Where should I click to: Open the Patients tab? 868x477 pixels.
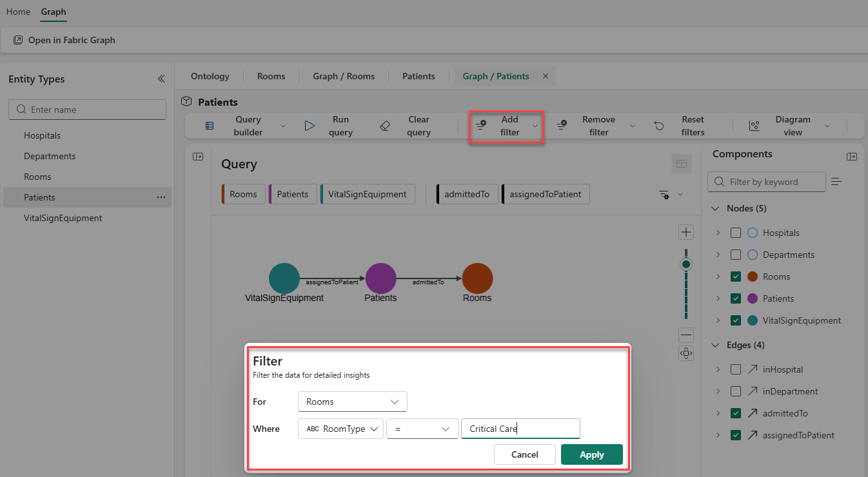(419, 76)
